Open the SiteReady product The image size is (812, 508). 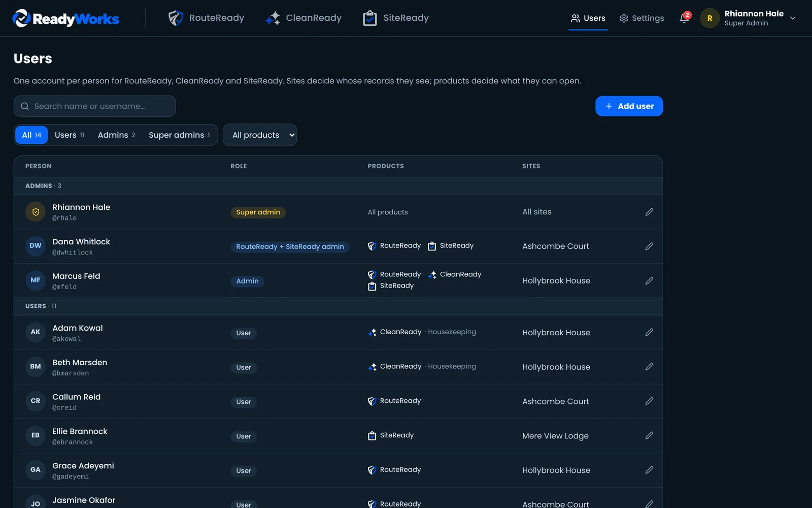tap(396, 18)
